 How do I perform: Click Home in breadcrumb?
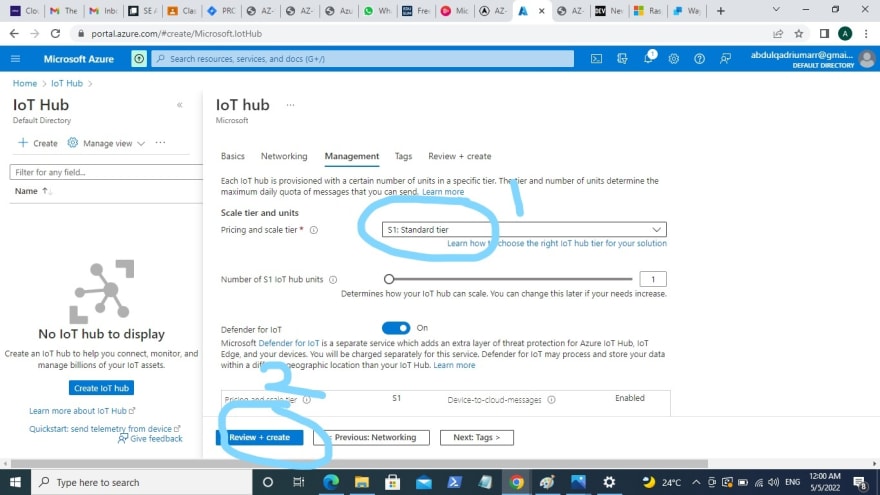[25, 83]
